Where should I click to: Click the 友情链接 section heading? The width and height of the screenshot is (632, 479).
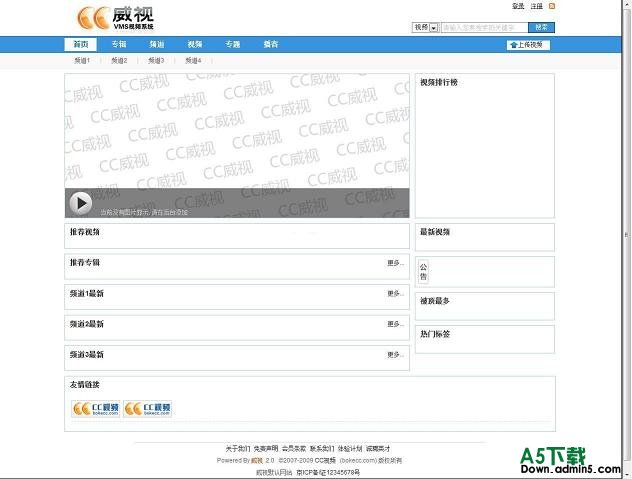tap(85, 385)
